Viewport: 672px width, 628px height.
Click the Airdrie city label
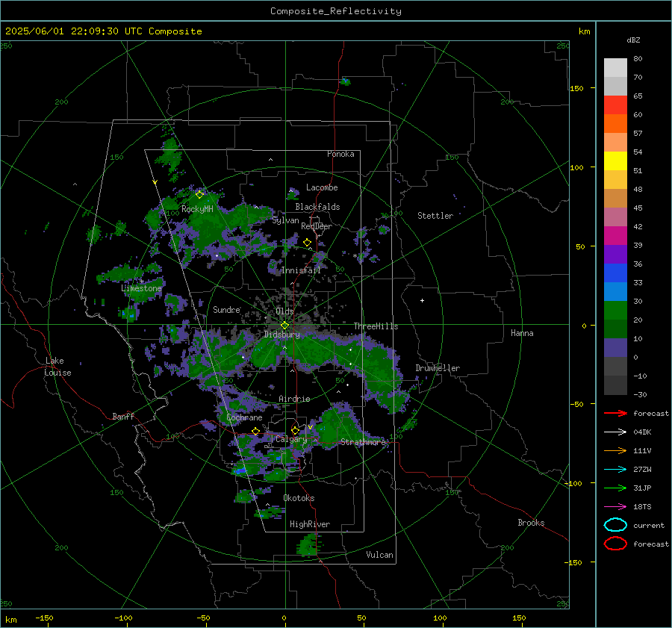(x=294, y=399)
